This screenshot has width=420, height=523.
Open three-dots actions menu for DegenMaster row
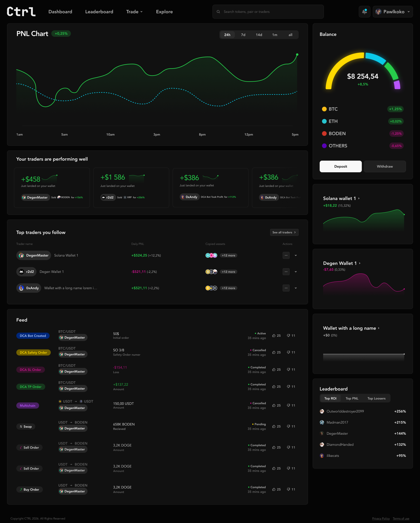tap(286, 255)
